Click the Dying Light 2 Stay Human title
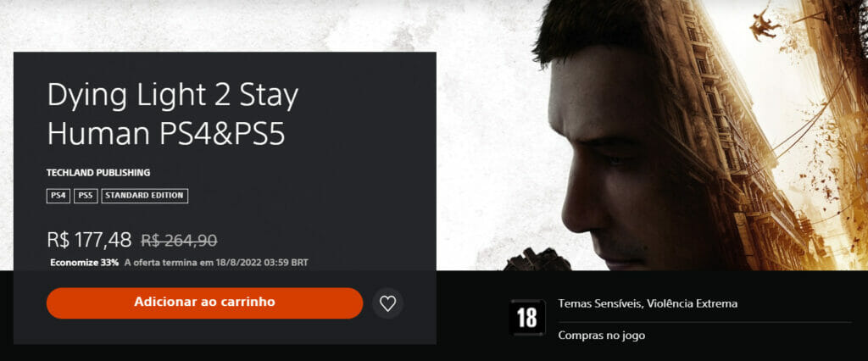The image size is (868, 361). tap(173, 114)
